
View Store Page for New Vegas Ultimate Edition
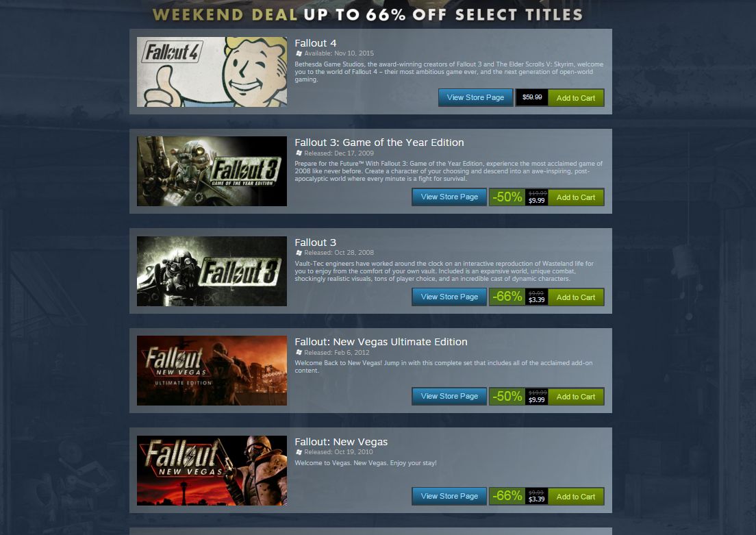(x=449, y=396)
